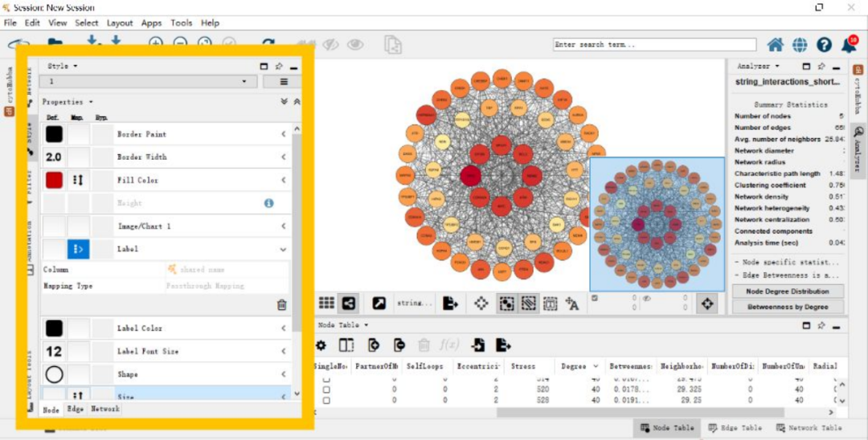
Task: Pin the Node Table panel
Action: point(821,325)
